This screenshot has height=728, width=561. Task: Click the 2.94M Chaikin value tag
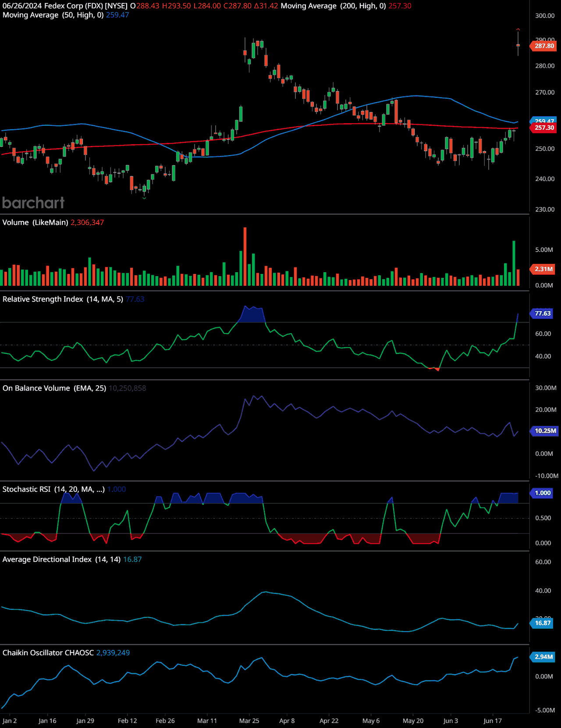pos(543,657)
